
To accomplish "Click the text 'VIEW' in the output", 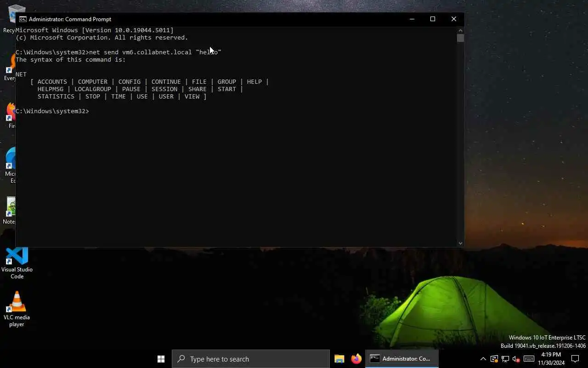I will coord(192,96).
